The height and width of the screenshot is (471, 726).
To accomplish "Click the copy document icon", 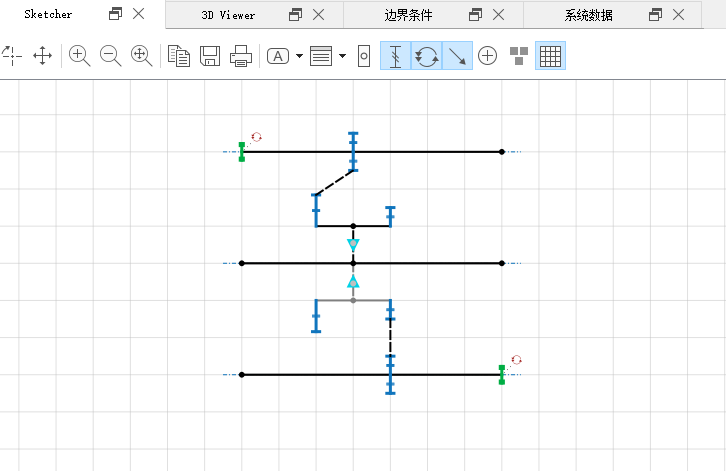I will (179, 56).
